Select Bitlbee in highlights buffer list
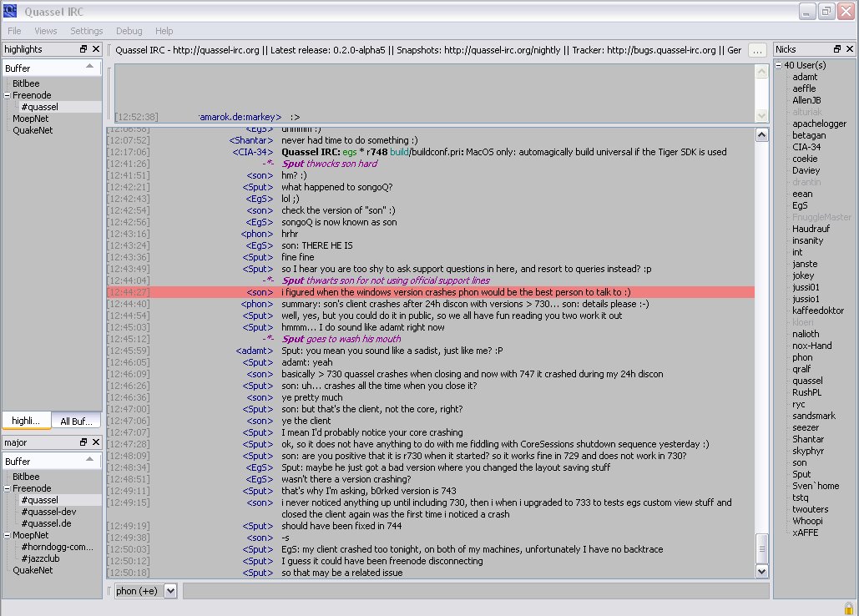859x616 pixels. pos(26,83)
